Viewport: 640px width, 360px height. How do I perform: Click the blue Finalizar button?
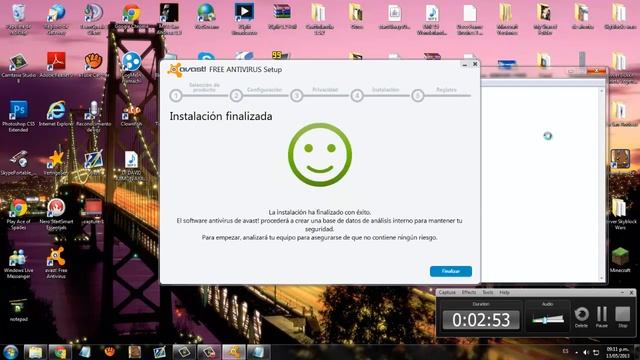[451, 271]
